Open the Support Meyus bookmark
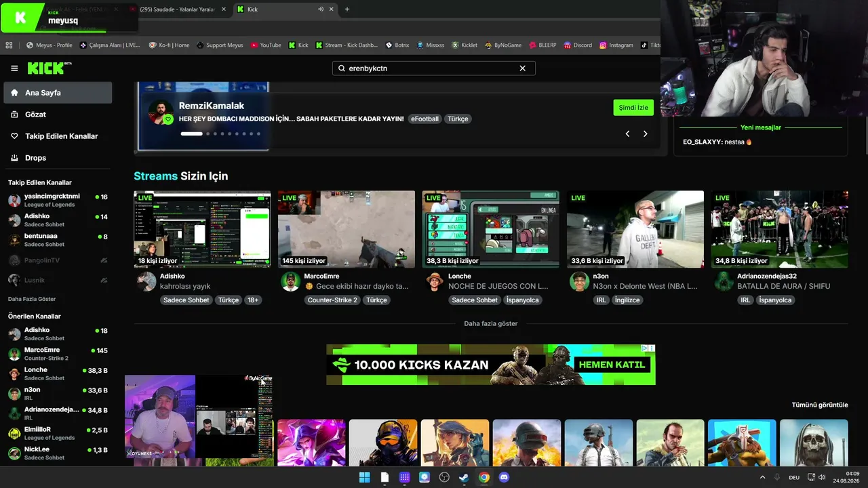 pos(220,45)
